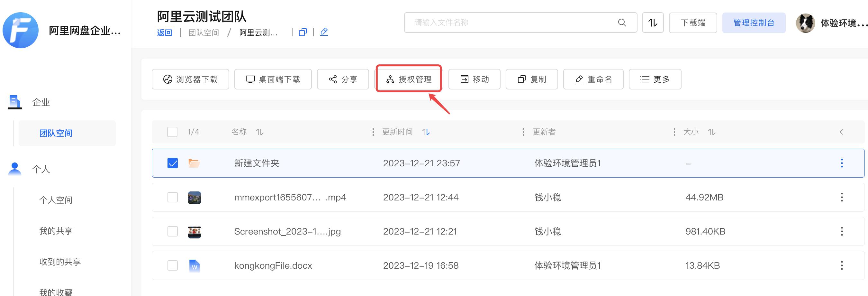Click the 新建文件夹 folder icon

point(194,163)
